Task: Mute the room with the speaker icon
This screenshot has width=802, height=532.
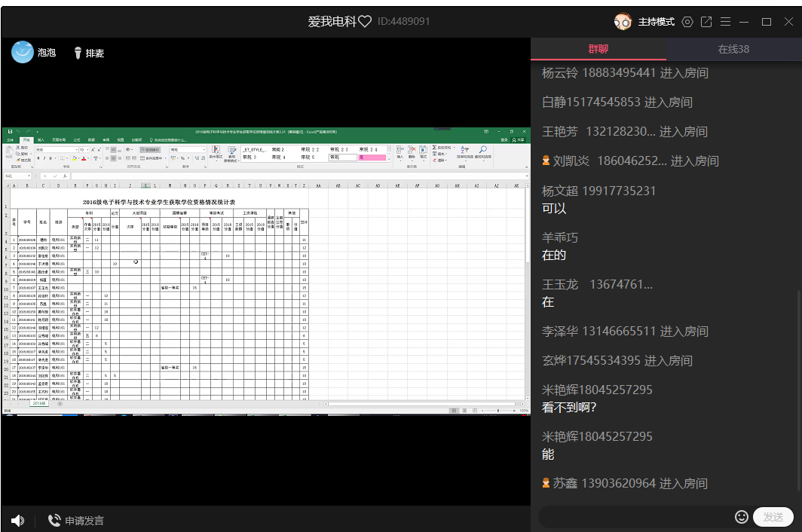Action: pos(17,521)
